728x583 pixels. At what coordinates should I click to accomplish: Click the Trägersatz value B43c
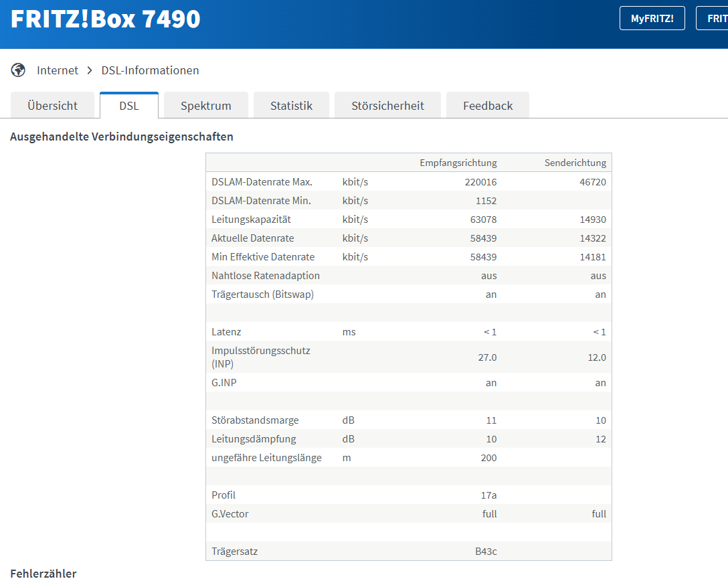point(486,552)
